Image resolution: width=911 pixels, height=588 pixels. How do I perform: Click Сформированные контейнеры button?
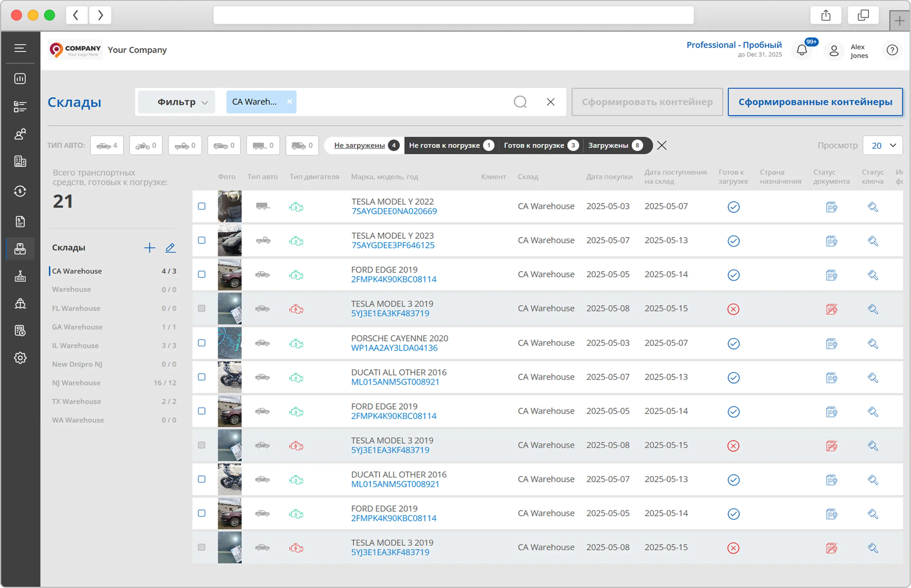point(815,102)
